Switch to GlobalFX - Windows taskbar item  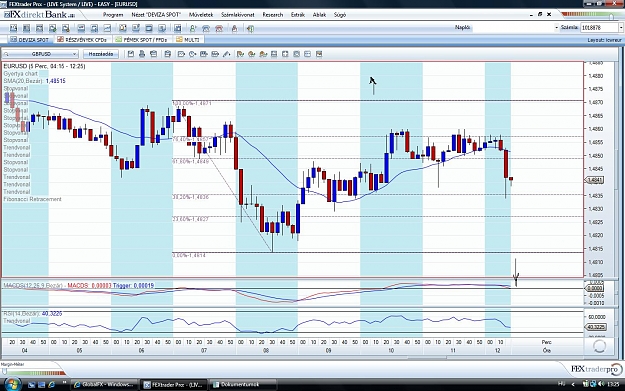[x=104, y=385]
